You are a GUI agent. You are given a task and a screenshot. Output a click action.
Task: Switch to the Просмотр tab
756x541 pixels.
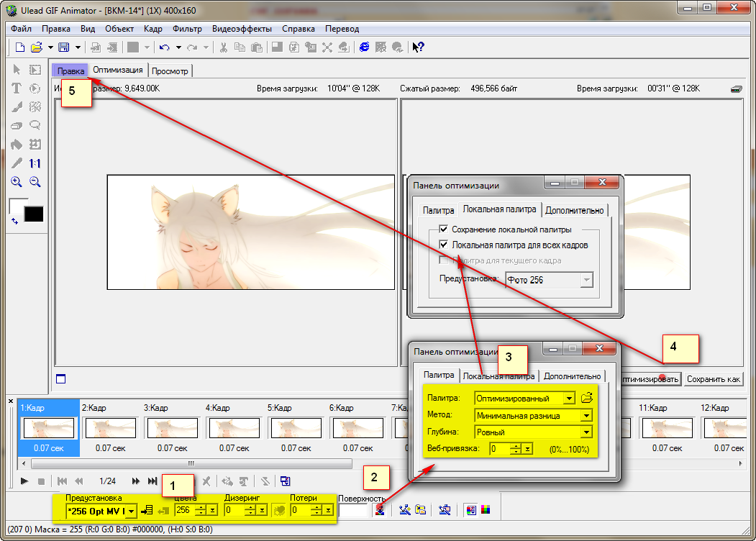pyautogui.click(x=170, y=71)
